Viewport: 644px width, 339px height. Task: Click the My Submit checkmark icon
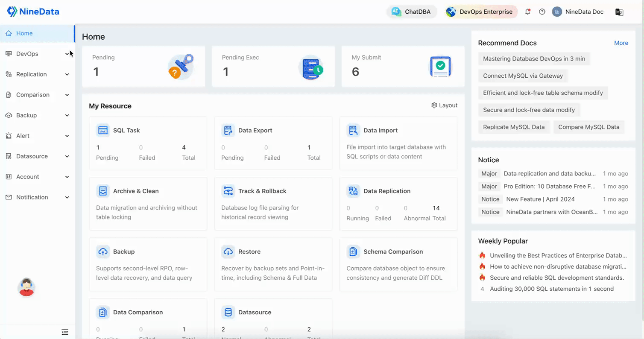pos(440,67)
